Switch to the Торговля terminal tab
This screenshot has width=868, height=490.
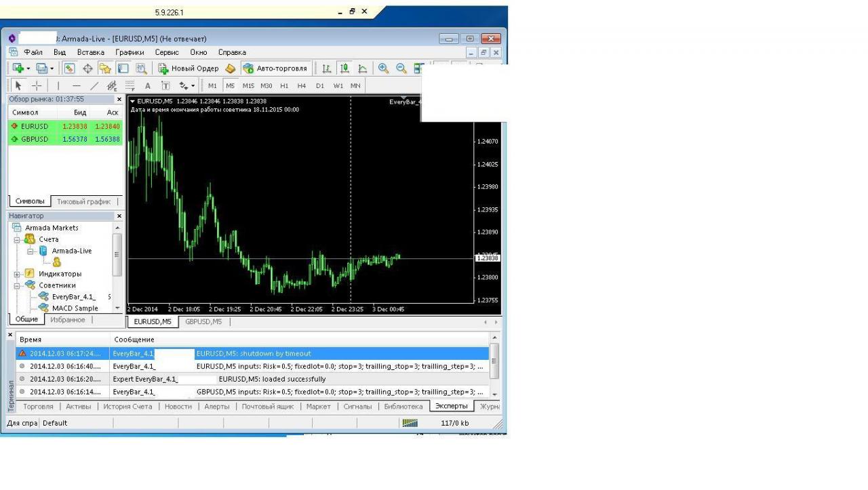[x=38, y=406]
